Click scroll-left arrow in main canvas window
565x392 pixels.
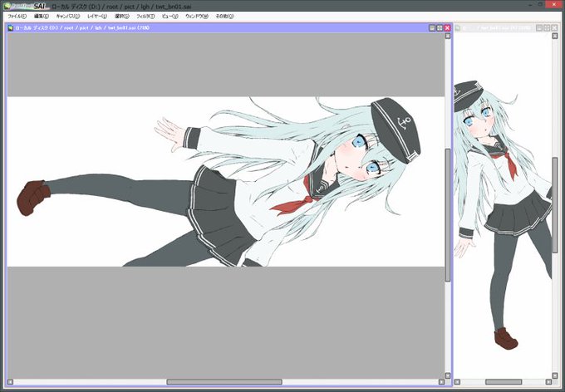click(x=10, y=382)
